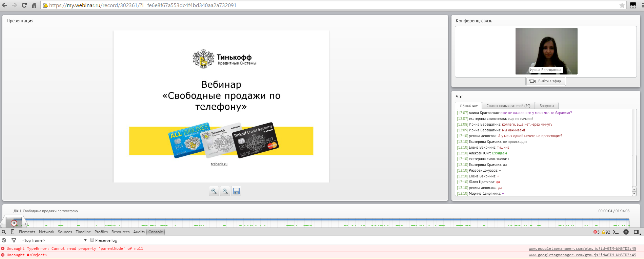
Task: Open the console filter funnel
Action: (14, 240)
